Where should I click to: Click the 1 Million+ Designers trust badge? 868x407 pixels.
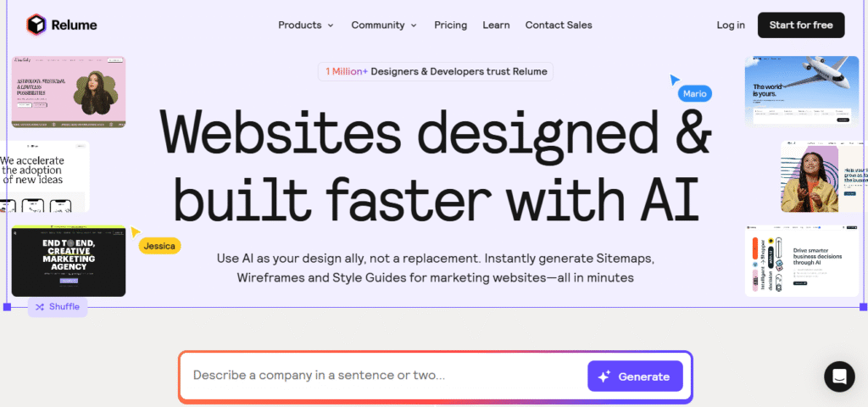coord(436,71)
